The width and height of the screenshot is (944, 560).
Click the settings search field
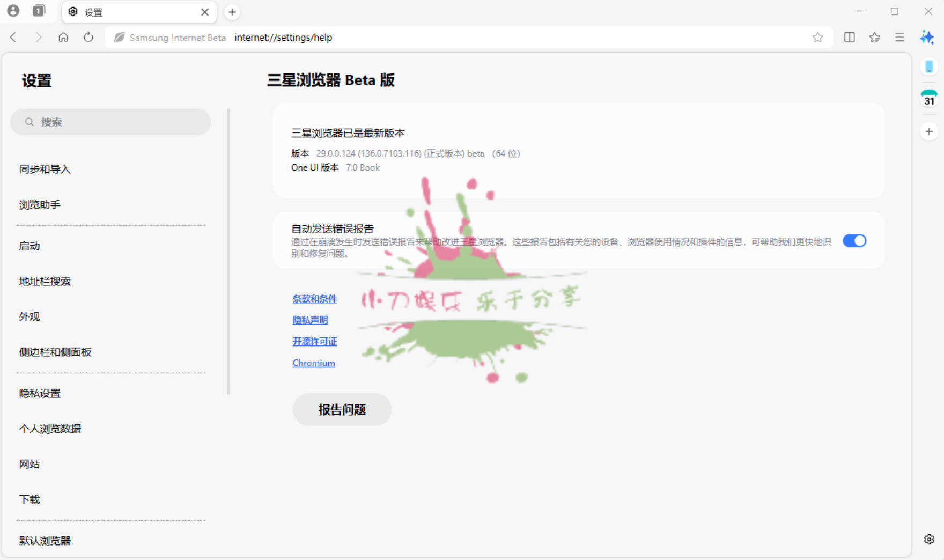click(x=110, y=122)
